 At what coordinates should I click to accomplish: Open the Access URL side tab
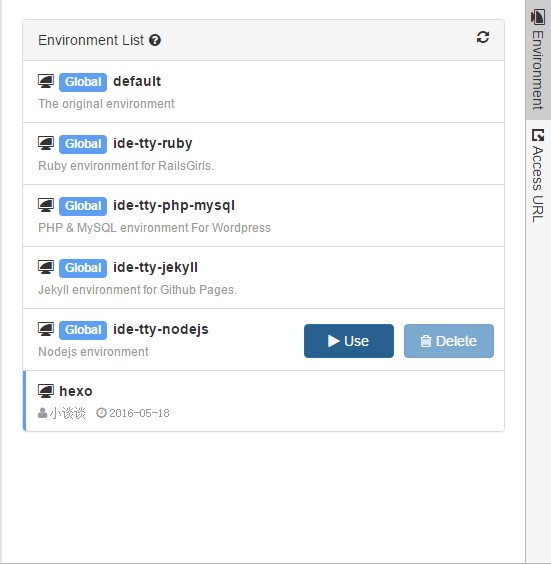538,176
